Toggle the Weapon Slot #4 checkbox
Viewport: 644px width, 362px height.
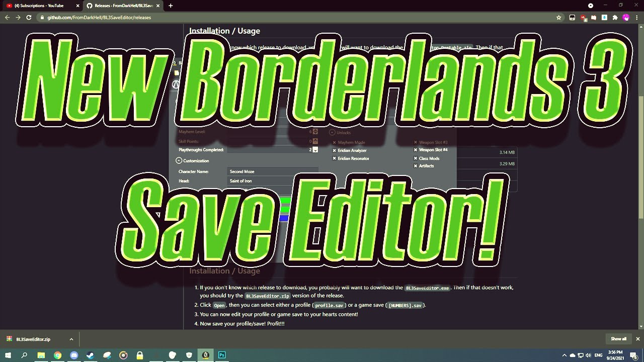point(416,150)
